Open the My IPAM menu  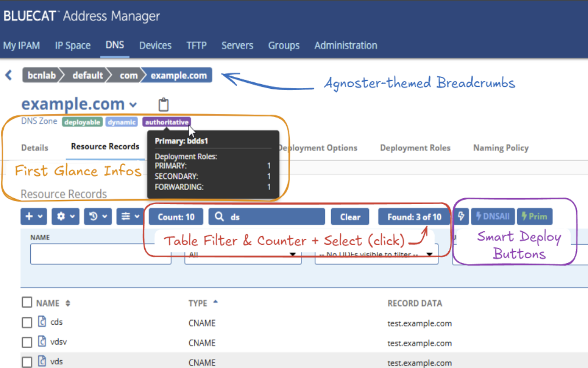point(22,46)
